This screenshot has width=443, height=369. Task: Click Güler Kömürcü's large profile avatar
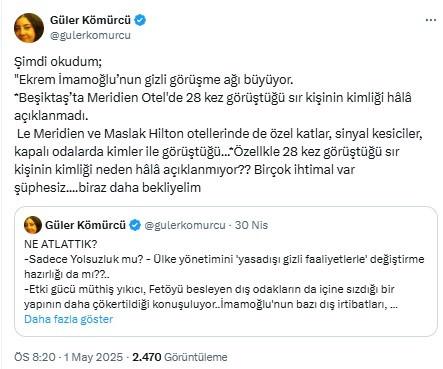[x=29, y=28]
